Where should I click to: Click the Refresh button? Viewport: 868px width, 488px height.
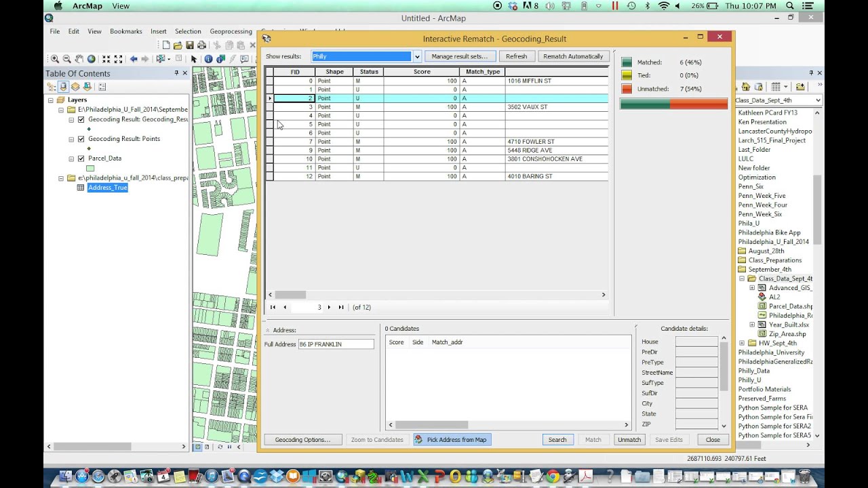click(x=517, y=56)
